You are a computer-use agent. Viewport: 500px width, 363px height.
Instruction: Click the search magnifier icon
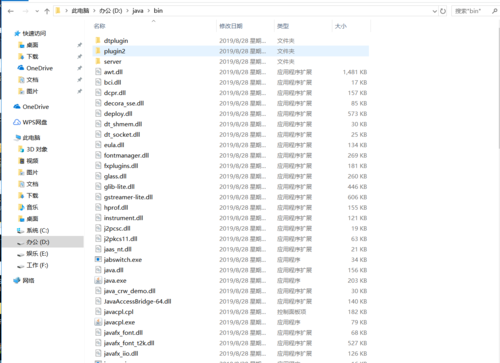[x=495, y=11]
